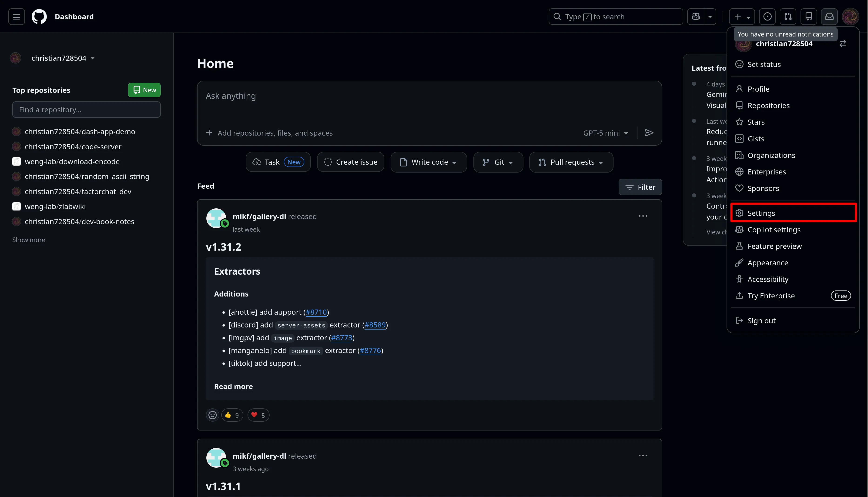
Task: Toggle the heart reaction with 5
Action: pyautogui.click(x=258, y=415)
